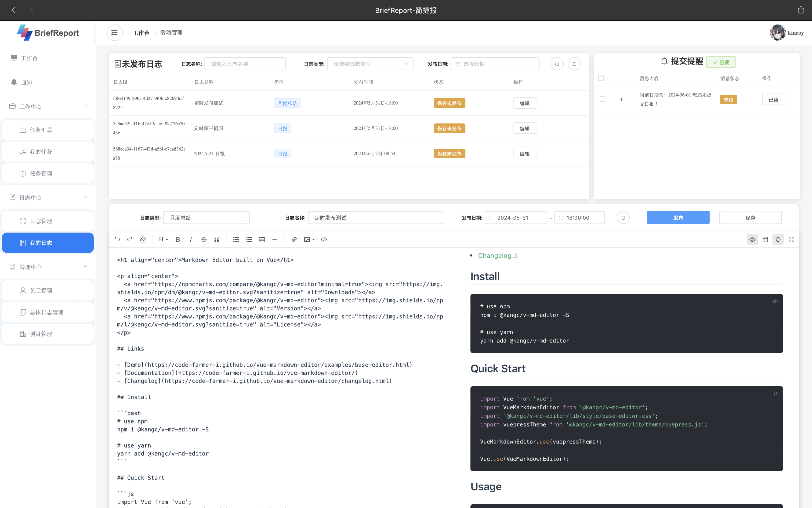812x508 pixels.
Task: Select 我的日志 menu item
Action: [48, 242]
